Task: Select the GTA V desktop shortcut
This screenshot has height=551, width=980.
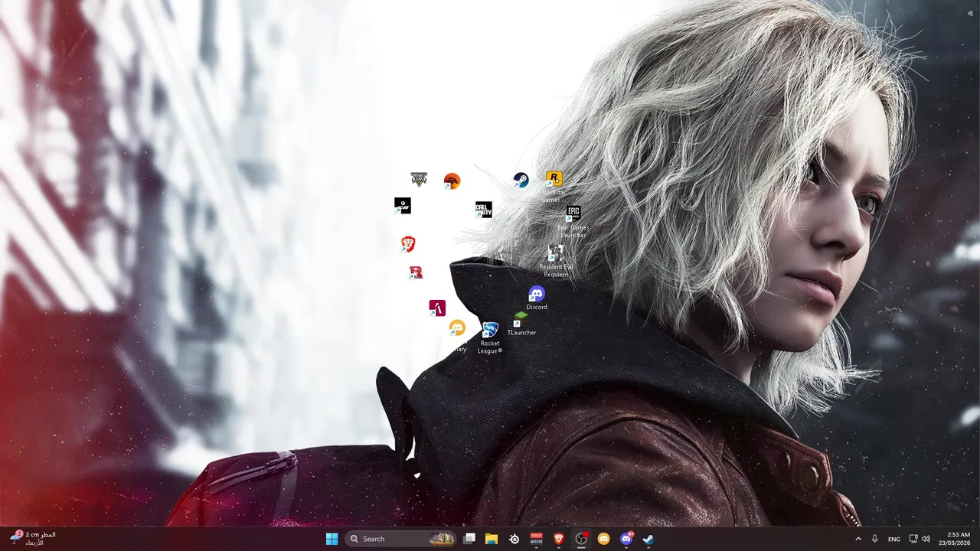Action: coord(419,179)
